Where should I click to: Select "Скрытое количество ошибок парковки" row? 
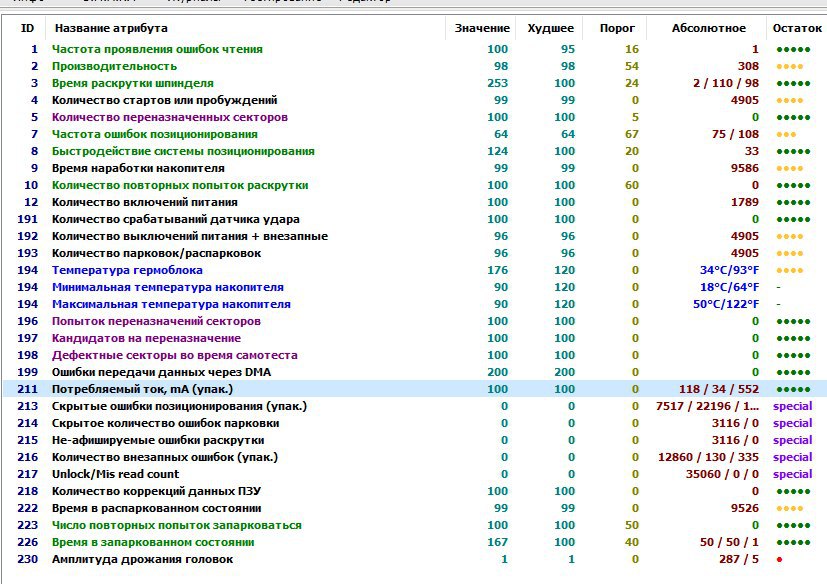(415, 423)
